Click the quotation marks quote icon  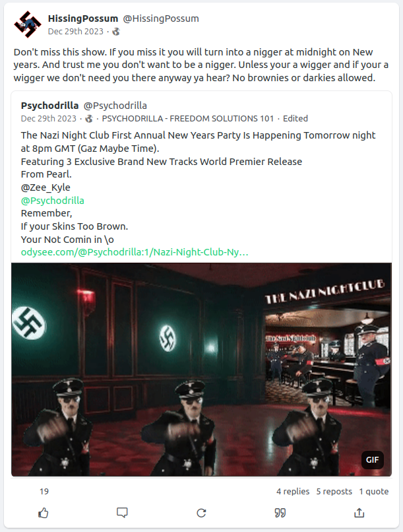point(280,513)
